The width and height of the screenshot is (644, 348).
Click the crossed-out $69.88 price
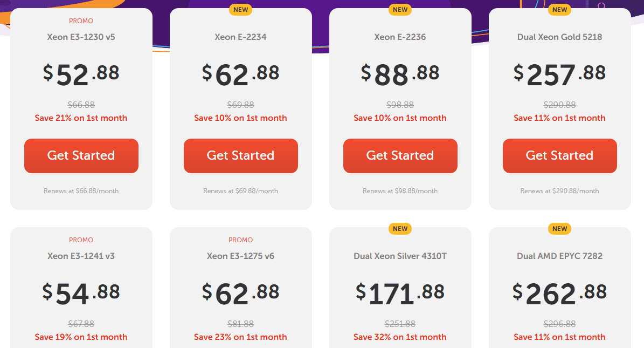pyautogui.click(x=240, y=105)
